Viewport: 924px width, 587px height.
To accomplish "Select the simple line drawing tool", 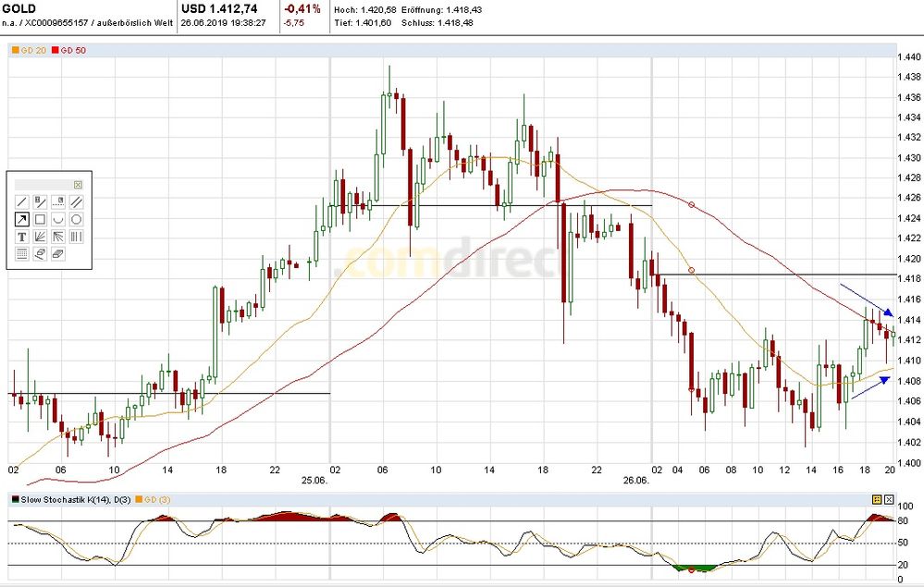I will (x=22, y=202).
